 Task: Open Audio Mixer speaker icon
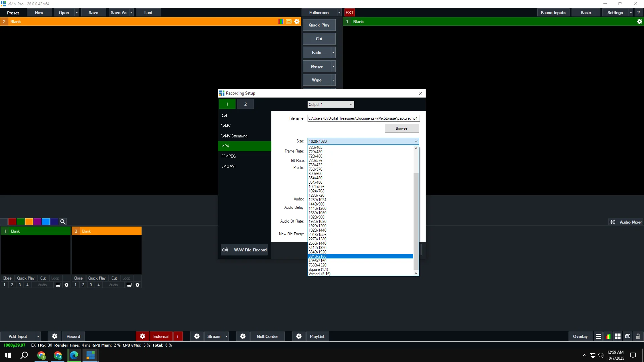[x=612, y=222]
